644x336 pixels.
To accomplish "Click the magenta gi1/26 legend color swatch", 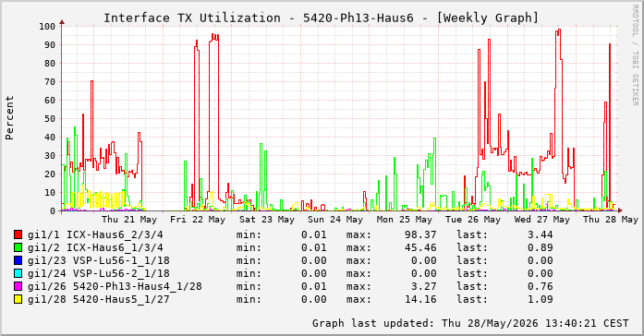I will click(x=18, y=286).
